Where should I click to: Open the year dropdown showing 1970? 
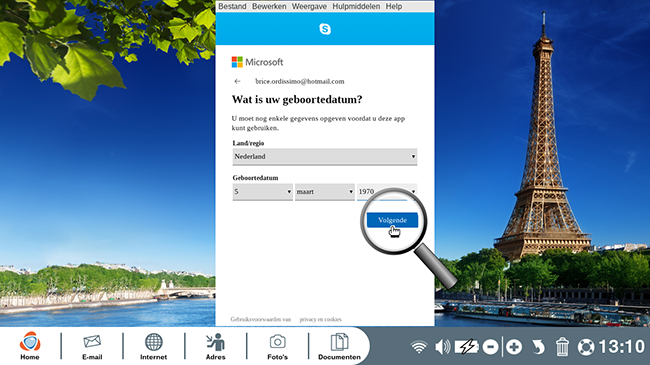[x=387, y=192]
